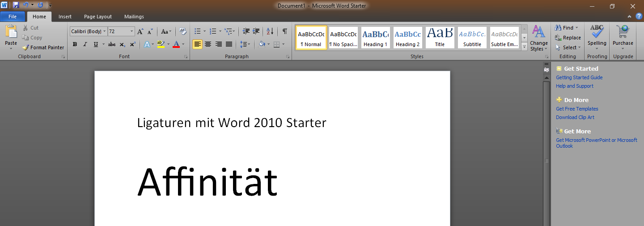Open the Replace dialog

pyautogui.click(x=568, y=38)
